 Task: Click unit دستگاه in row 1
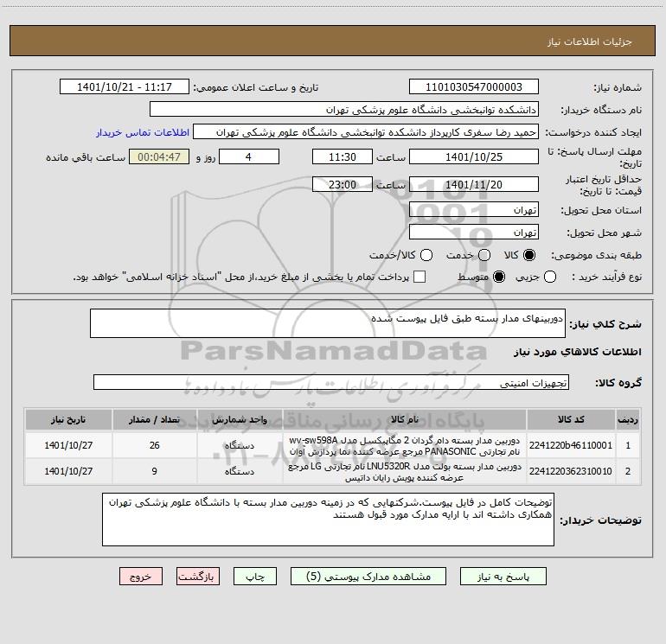click(x=240, y=445)
